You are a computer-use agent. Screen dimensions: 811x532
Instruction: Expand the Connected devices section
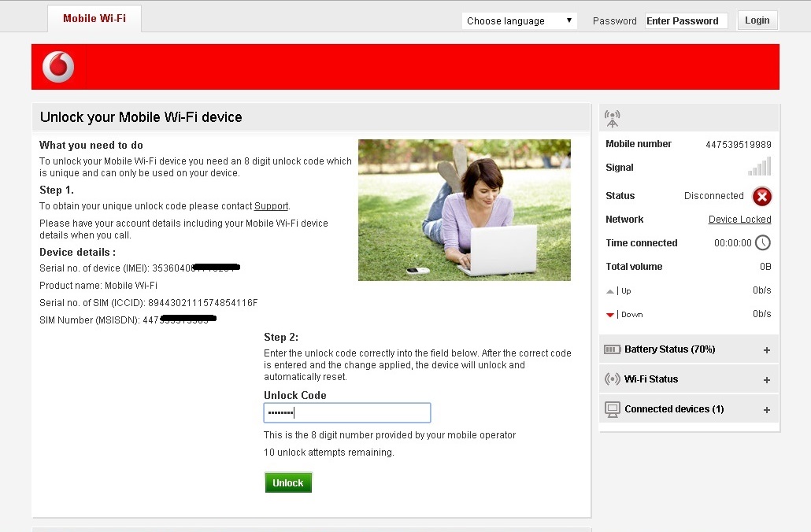click(x=765, y=408)
